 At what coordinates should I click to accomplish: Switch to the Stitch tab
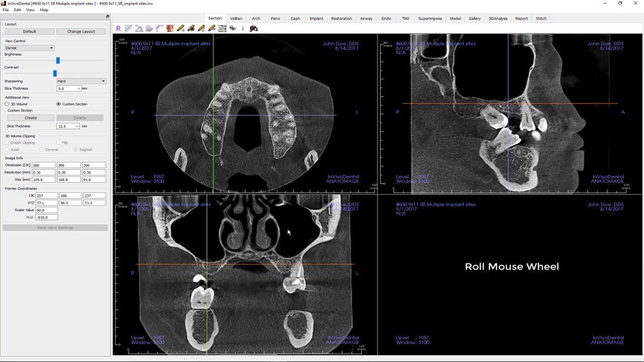[541, 19]
